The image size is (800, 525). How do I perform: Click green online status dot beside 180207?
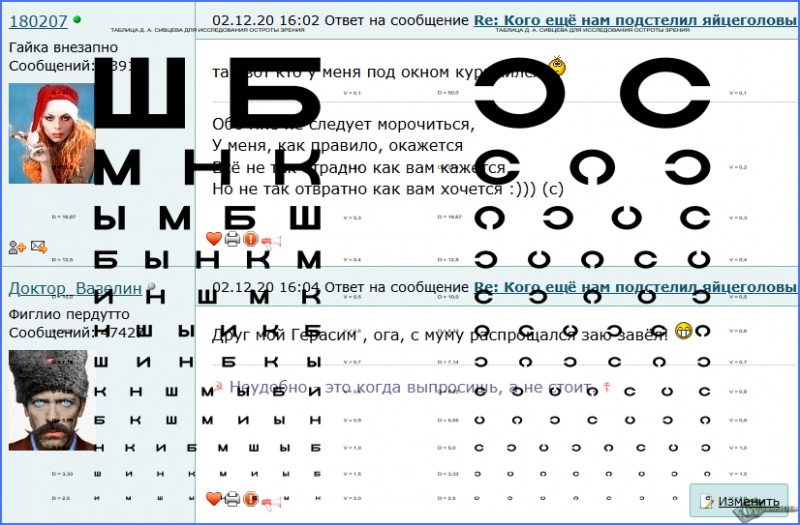pyautogui.click(x=77, y=20)
